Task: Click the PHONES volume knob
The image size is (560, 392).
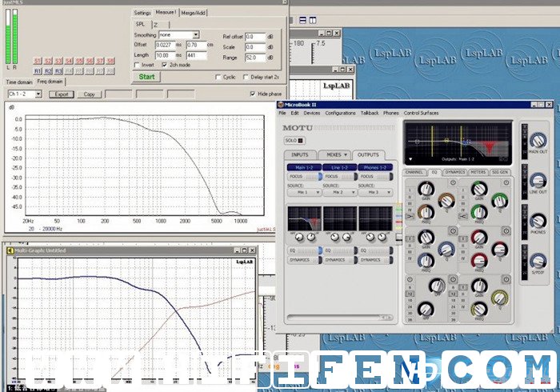Action: (538, 221)
